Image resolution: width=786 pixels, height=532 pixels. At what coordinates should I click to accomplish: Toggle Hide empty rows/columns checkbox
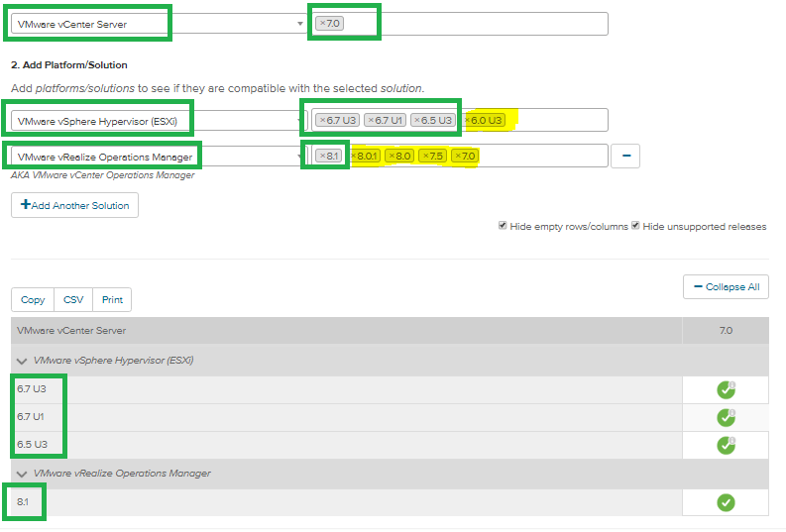click(x=503, y=226)
